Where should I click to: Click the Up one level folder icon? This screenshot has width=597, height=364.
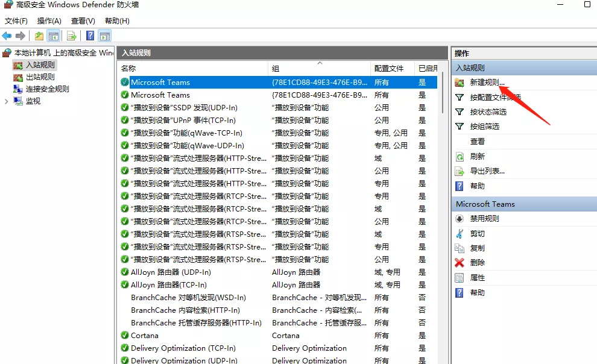click(x=39, y=36)
